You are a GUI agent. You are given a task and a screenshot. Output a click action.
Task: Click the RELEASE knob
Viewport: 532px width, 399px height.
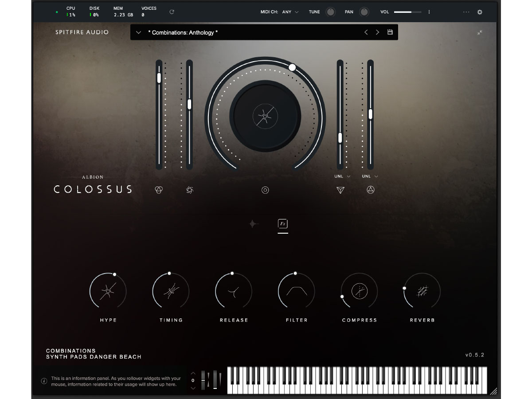(x=234, y=291)
